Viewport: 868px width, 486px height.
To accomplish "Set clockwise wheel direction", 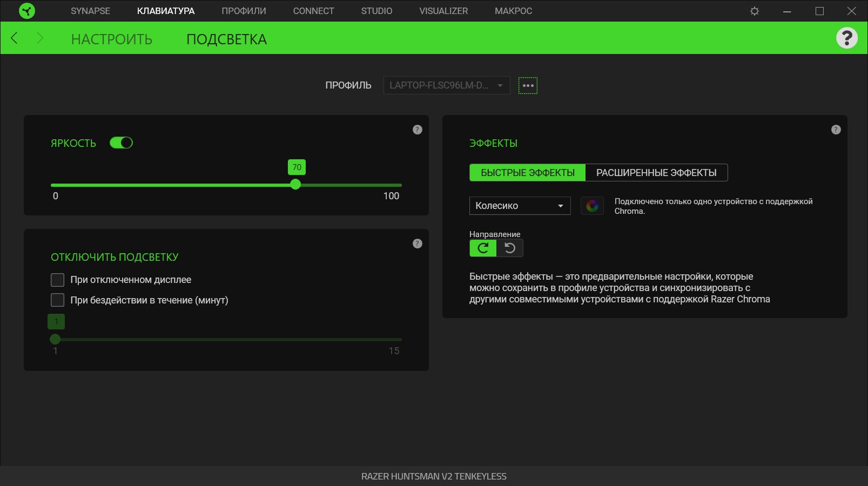I will pyautogui.click(x=483, y=248).
